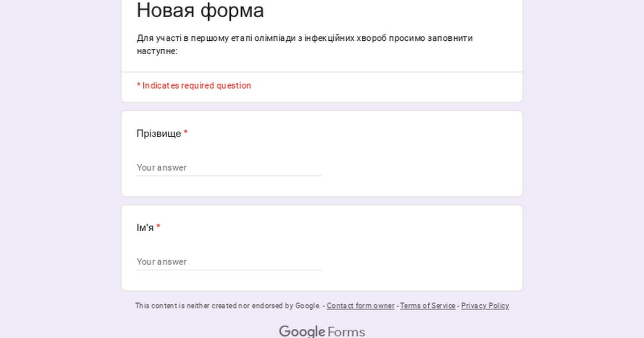This screenshot has width=644, height=338.
Task: Click the form title Новая форма
Action: click(200, 11)
